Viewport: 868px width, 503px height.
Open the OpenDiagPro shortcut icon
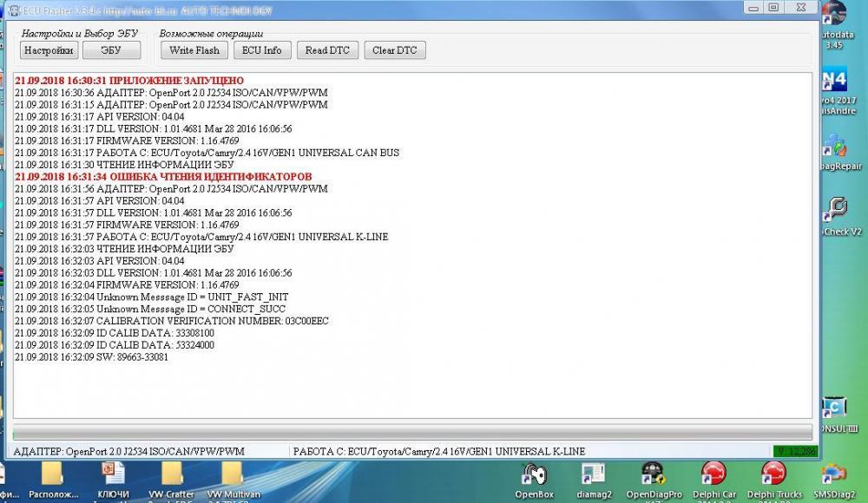(x=654, y=474)
